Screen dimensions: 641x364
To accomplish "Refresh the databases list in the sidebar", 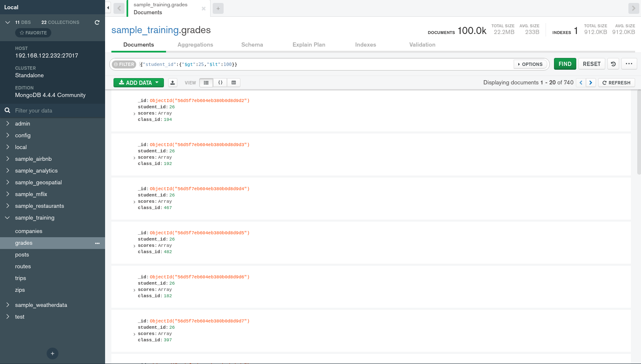I will coord(97,22).
